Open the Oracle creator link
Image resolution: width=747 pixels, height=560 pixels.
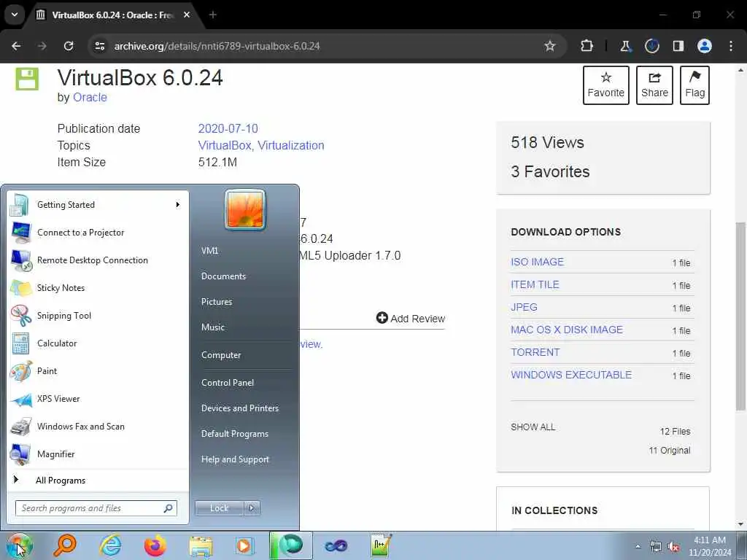(x=90, y=97)
